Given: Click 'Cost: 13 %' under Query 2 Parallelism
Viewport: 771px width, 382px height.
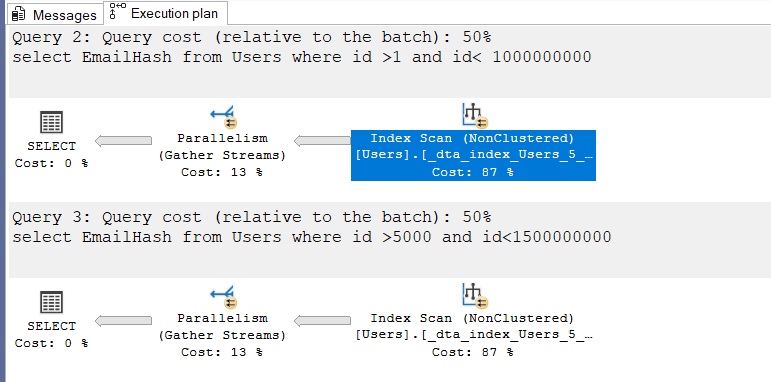Looking at the screenshot, I should pos(222,173).
